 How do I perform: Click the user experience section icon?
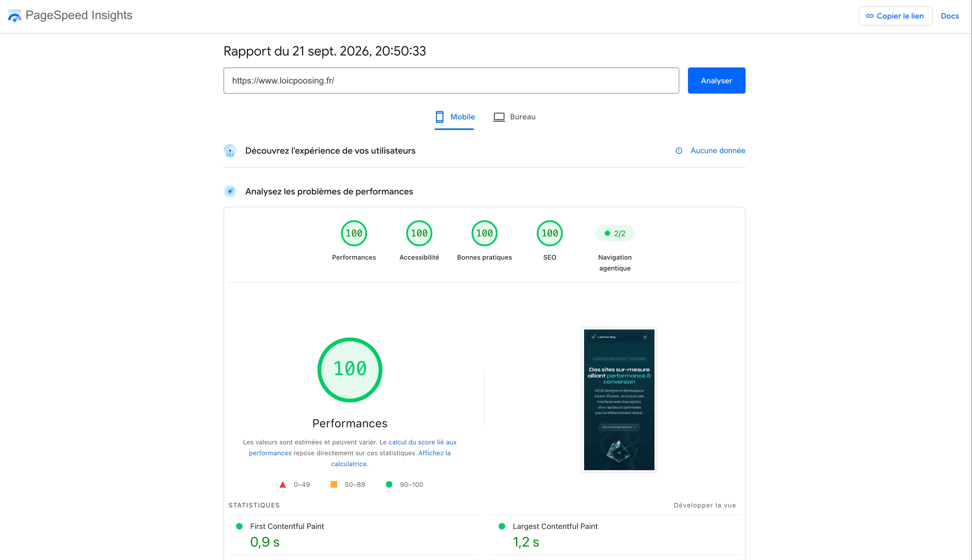230,151
